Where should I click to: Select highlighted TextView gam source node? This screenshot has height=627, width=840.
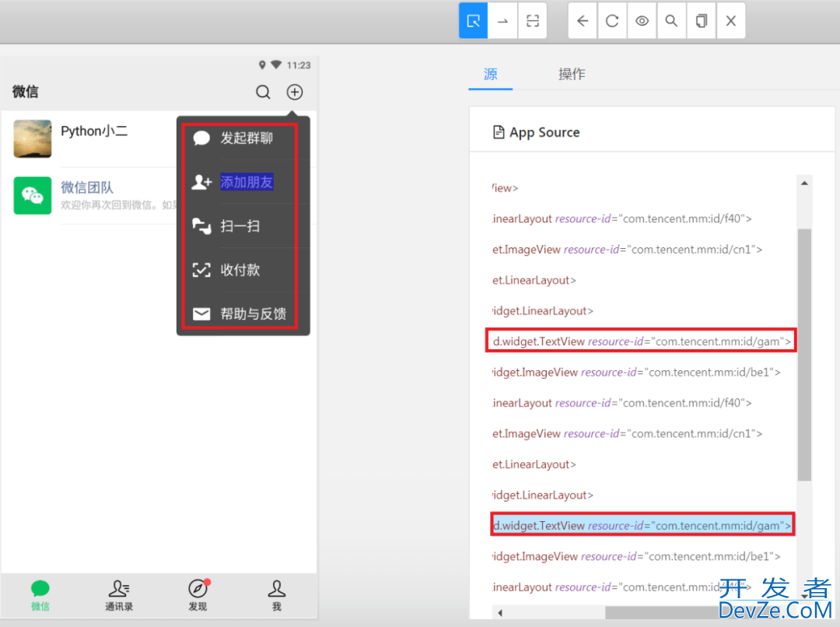point(641,526)
